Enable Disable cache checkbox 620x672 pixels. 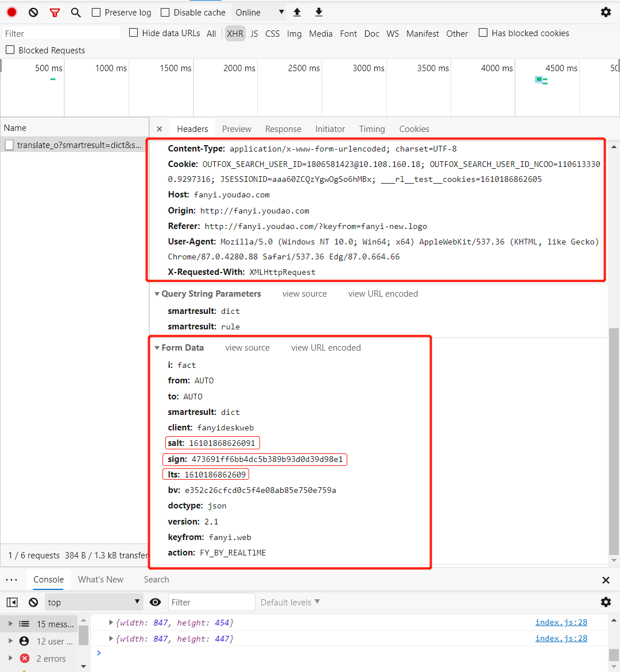click(x=165, y=13)
